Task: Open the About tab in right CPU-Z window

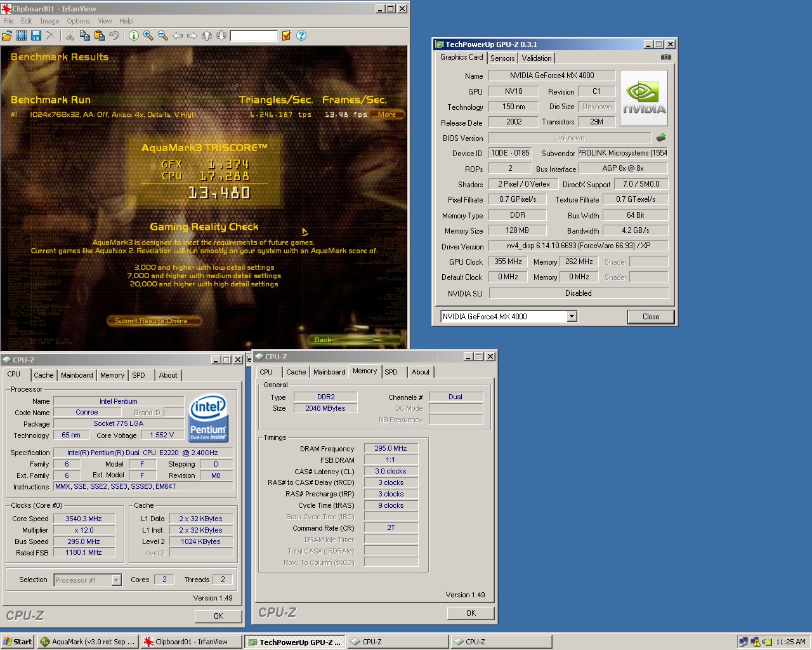Action: click(421, 372)
